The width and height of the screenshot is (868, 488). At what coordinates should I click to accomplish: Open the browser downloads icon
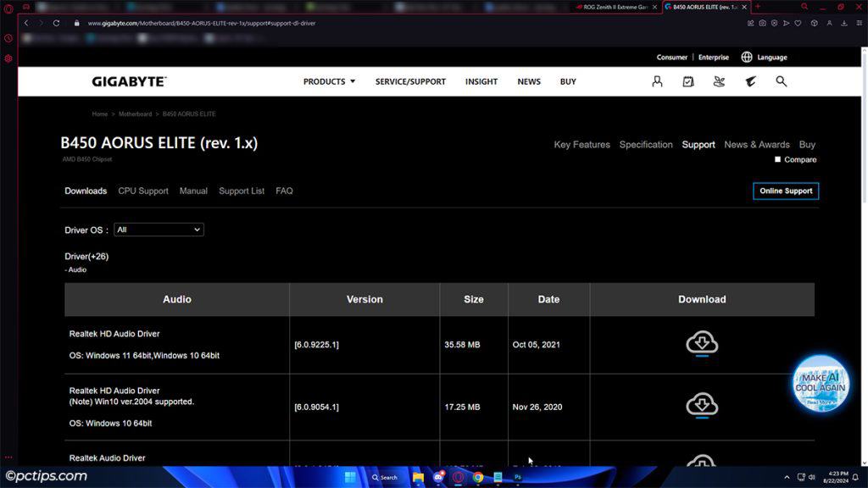coord(843,23)
